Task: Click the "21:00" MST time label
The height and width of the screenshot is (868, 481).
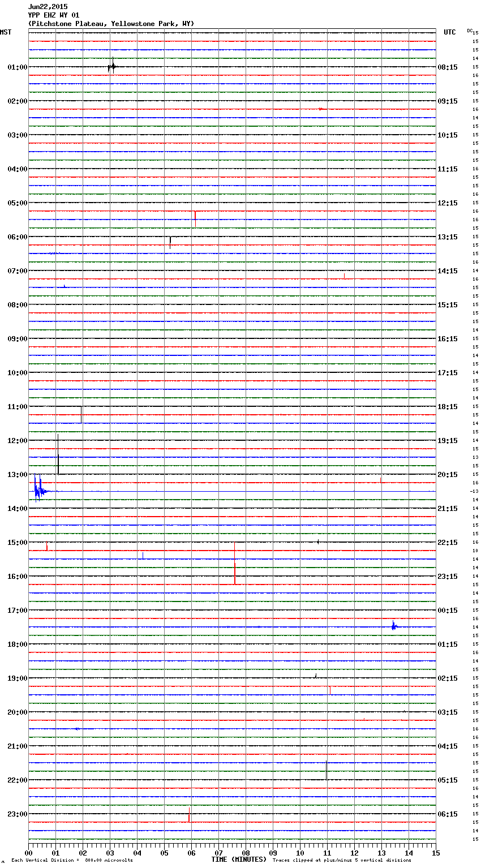Action: click(18, 746)
